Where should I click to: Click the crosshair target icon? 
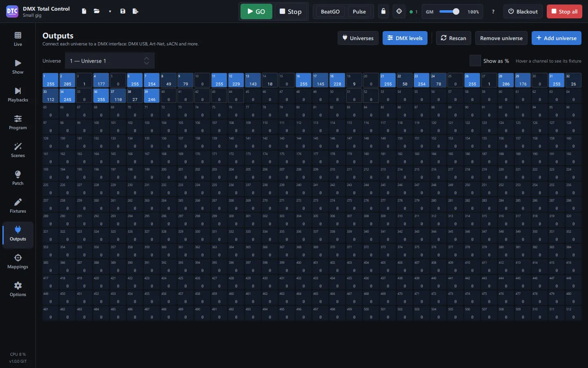tap(399, 11)
